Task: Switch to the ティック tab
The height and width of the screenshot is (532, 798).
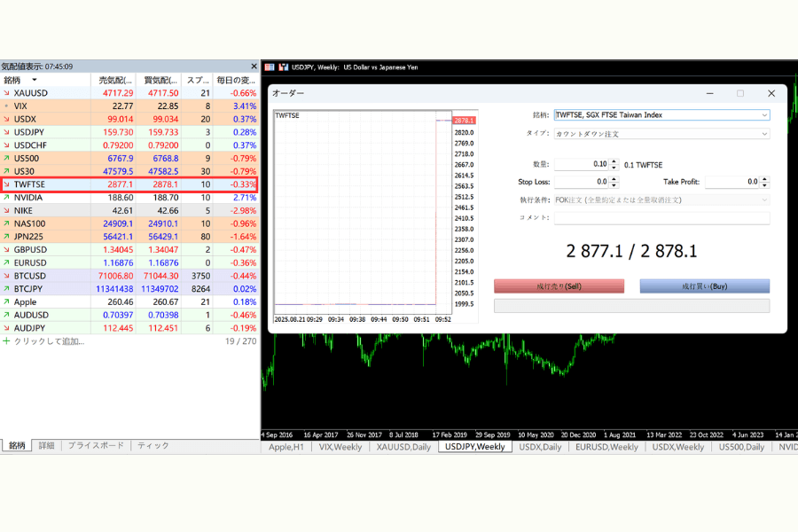Action: click(x=153, y=446)
